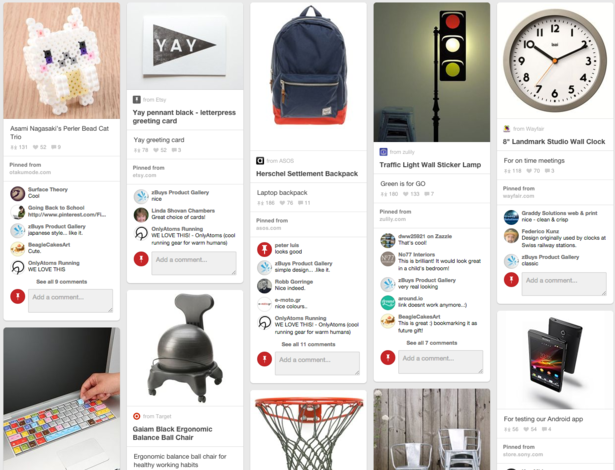Click the Wayfair source icon
This screenshot has height=470, width=615.
(507, 129)
